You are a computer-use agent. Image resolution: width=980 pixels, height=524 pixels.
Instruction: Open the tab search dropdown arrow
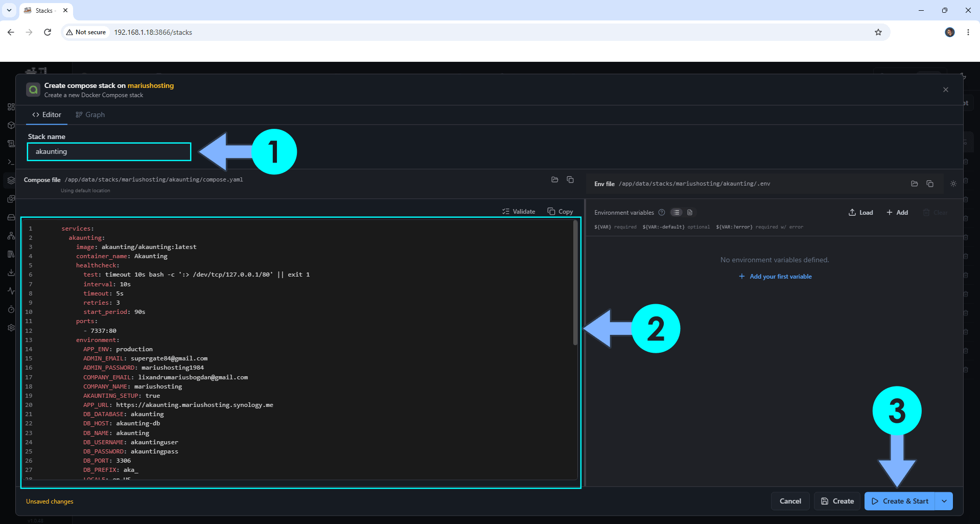click(x=9, y=10)
